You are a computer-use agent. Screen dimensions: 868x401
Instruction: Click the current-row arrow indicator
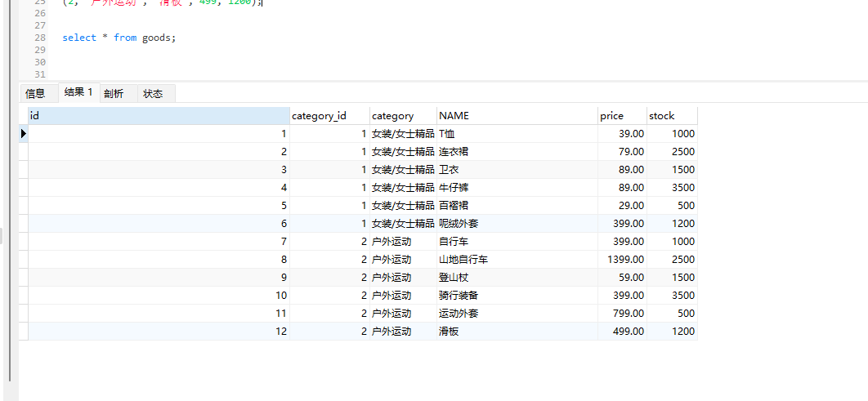[x=23, y=133]
